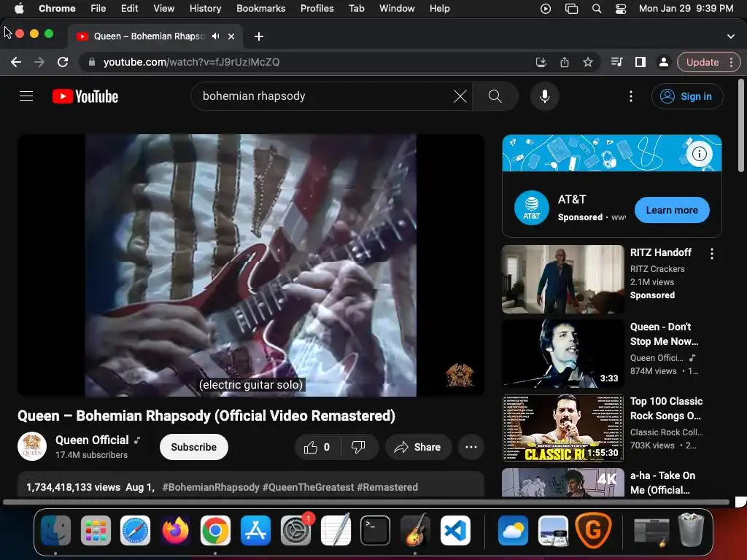Open Safari from the dock
This screenshot has height=560, width=747.
click(x=135, y=530)
